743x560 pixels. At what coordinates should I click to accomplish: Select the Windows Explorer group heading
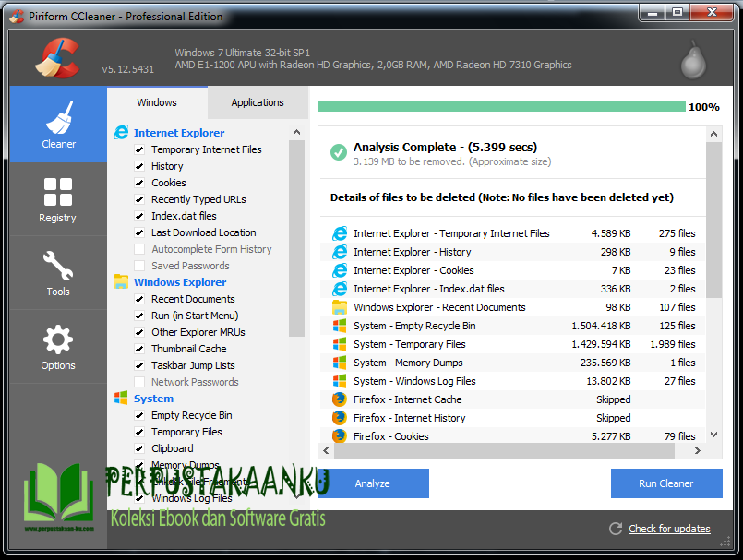[x=180, y=282]
